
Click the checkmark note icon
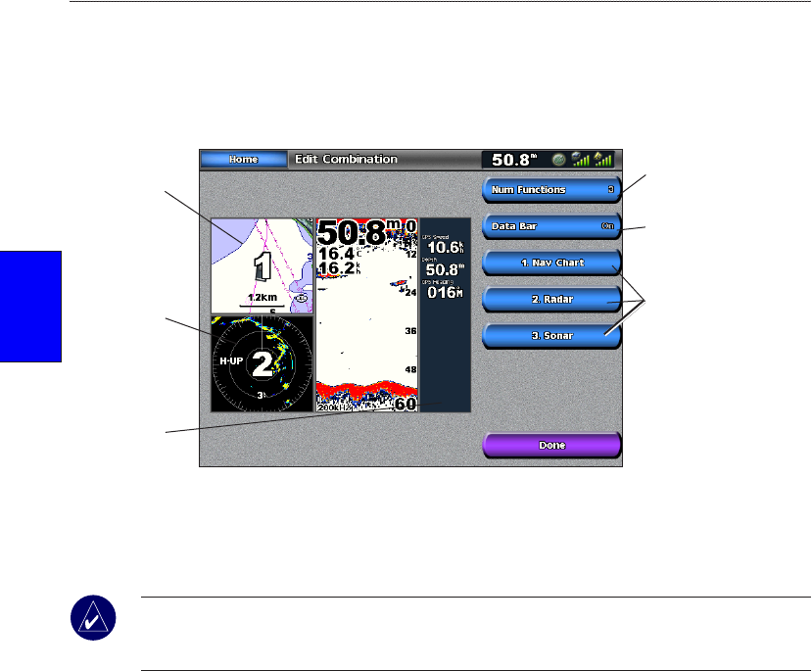[93, 618]
